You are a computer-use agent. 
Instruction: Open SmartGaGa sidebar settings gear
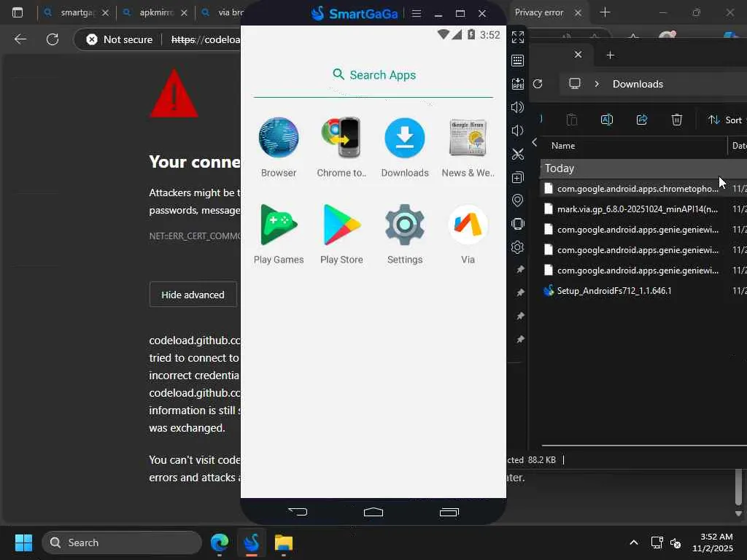[x=518, y=247]
